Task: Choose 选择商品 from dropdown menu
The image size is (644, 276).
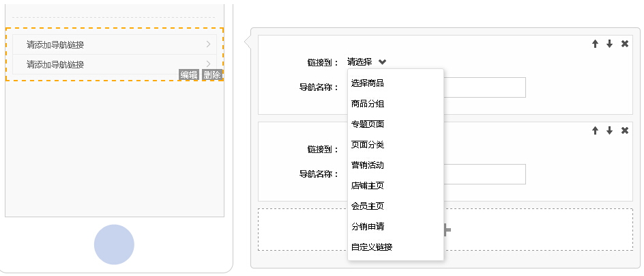Action: [x=368, y=83]
